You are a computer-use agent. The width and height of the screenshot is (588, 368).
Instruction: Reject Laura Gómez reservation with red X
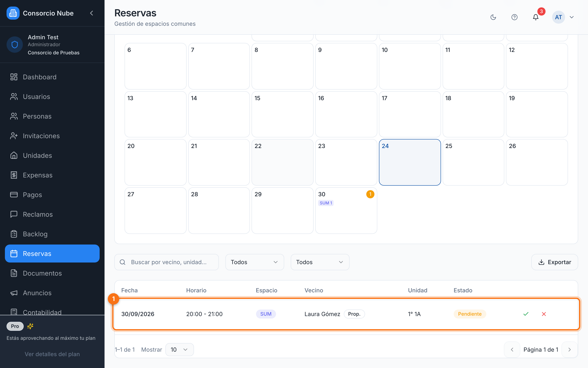point(544,314)
